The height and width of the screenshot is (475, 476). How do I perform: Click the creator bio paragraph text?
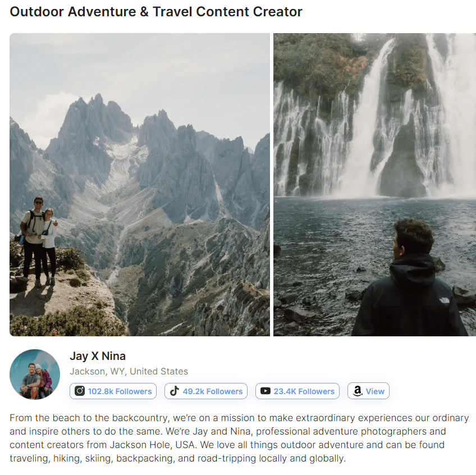point(239,438)
